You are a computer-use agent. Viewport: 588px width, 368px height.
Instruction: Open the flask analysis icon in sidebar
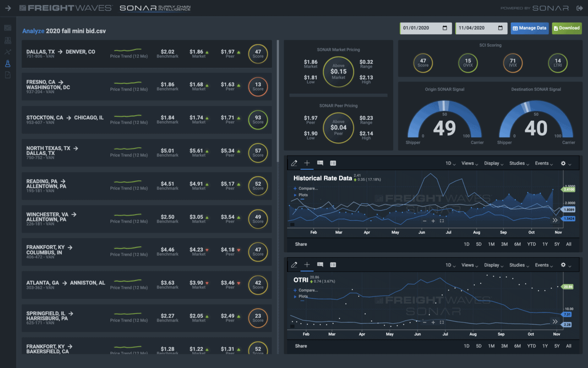coord(8,63)
